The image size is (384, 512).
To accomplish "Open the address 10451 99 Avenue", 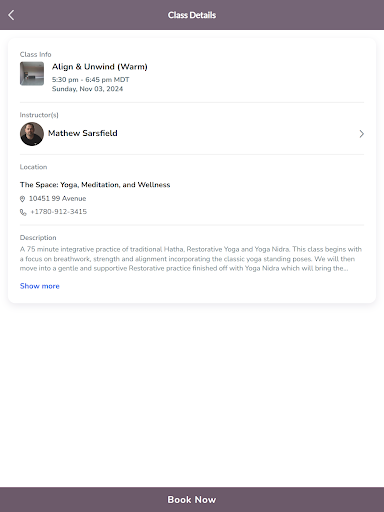I will point(57,199).
